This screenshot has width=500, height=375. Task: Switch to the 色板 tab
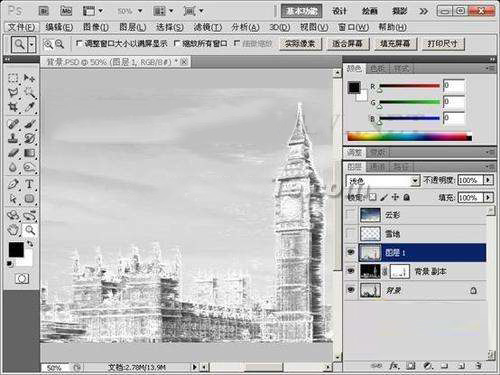click(x=377, y=69)
